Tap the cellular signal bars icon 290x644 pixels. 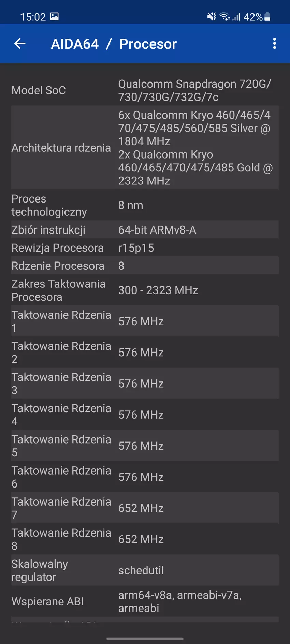[236, 16]
